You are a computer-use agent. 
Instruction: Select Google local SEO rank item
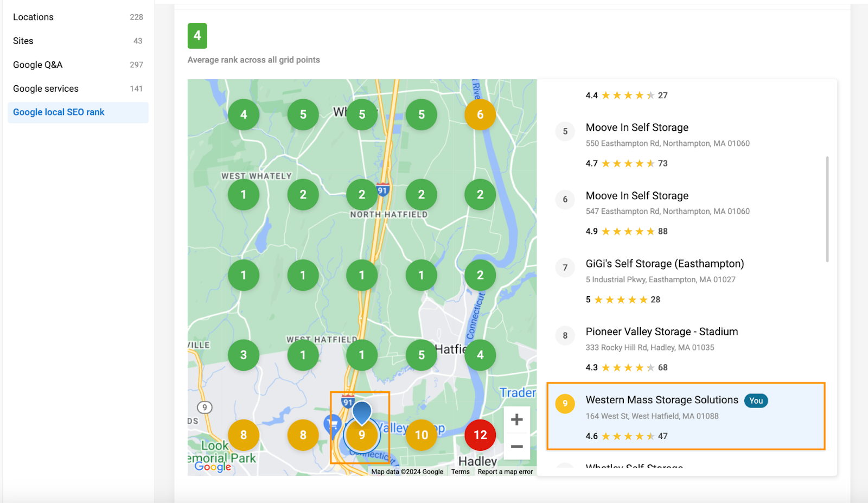(78, 112)
